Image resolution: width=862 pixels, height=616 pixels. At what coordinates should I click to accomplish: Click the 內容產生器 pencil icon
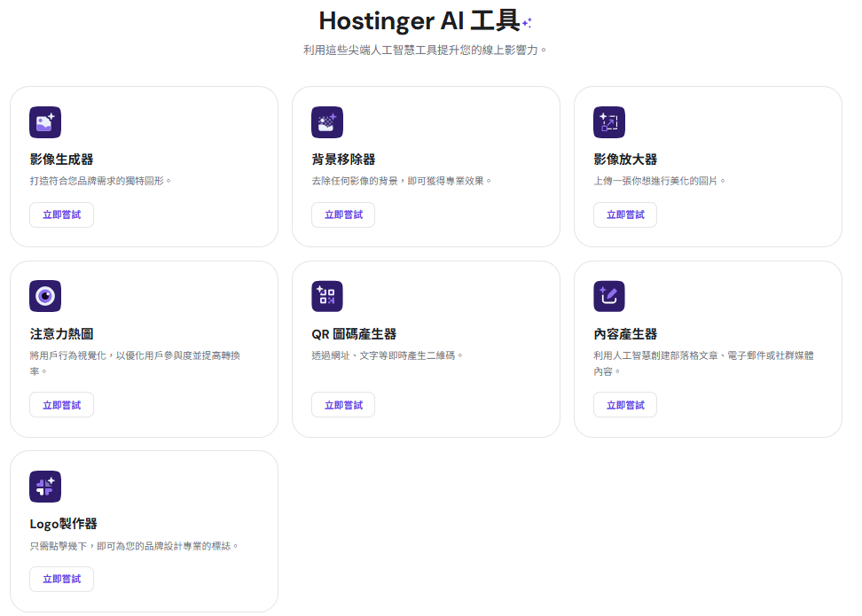609,296
